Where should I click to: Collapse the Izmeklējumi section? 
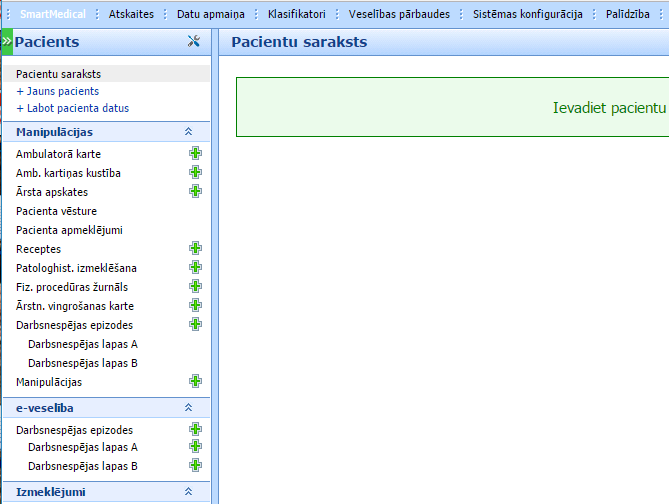point(188,492)
